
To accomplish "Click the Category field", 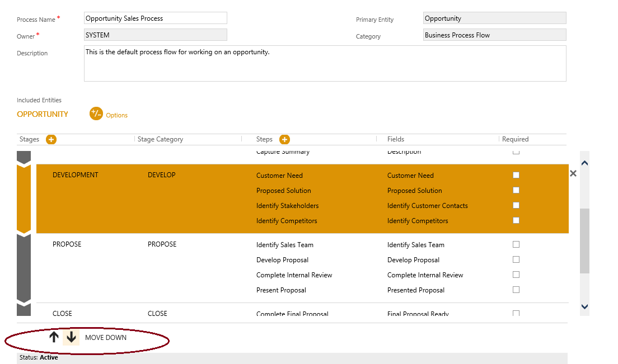I will coord(495,35).
